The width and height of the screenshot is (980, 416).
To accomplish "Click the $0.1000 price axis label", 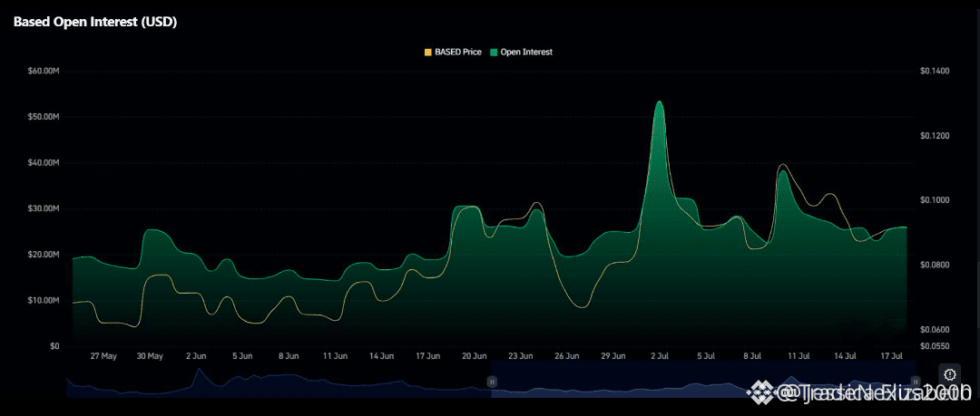I will (x=935, y=200).
